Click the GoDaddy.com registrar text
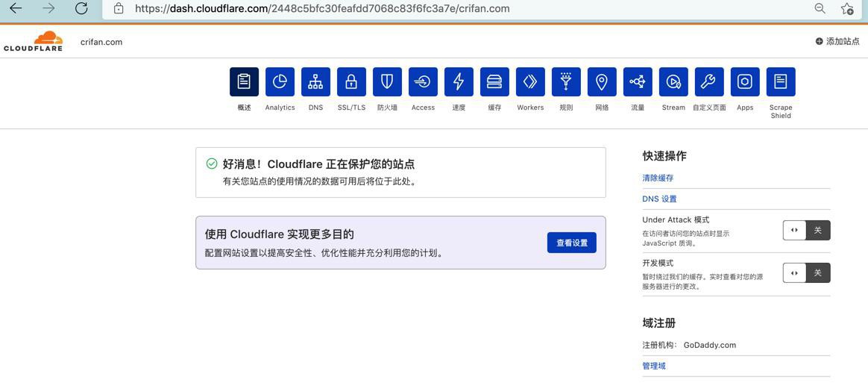The image size is (868, 383). tap(710, 345)
